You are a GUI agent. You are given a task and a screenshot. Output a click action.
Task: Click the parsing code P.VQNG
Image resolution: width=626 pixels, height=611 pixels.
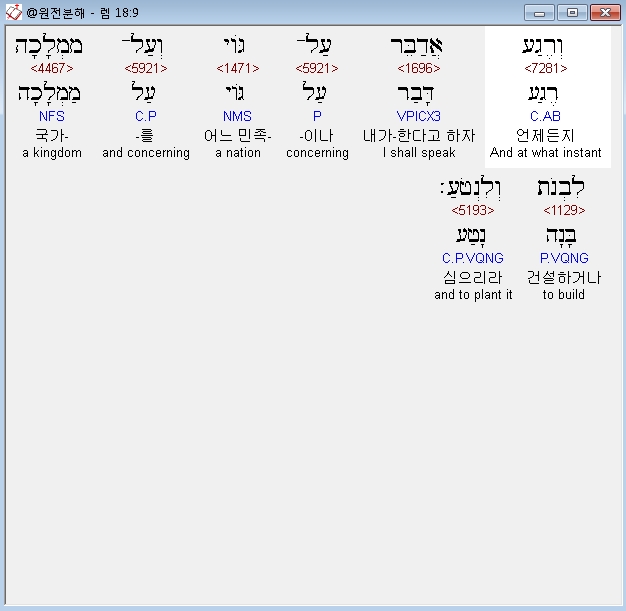pyautogui.click(x=564, y=258)
